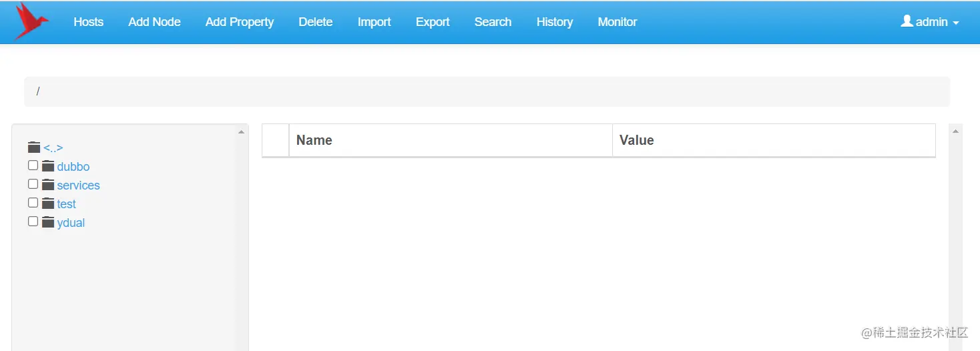Click the up arrow of properties table scrollbar
The image size is (980, 351).
click(x=955, y=131)
